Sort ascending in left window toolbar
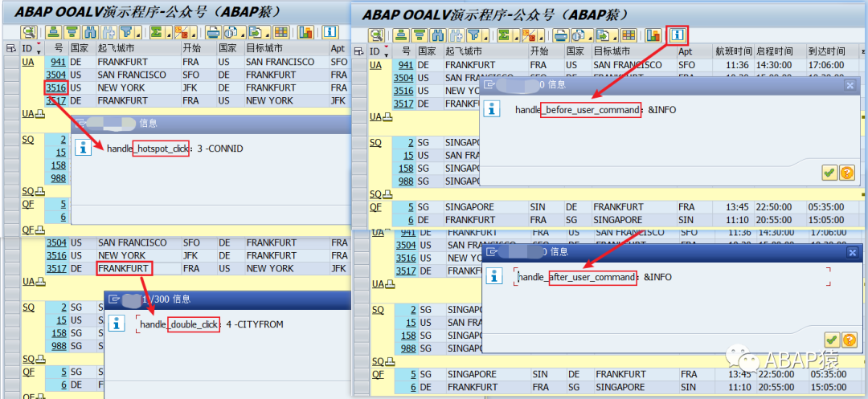This screenshot has width=868, height=399. pyautogui.click(x=53, y=32)
